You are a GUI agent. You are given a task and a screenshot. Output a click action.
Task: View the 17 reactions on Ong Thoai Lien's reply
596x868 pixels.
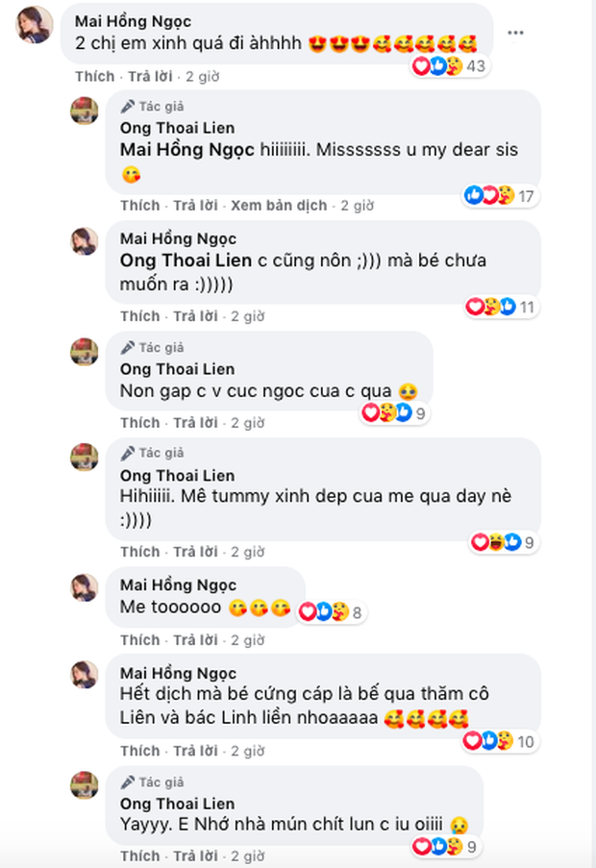[500, 195]
